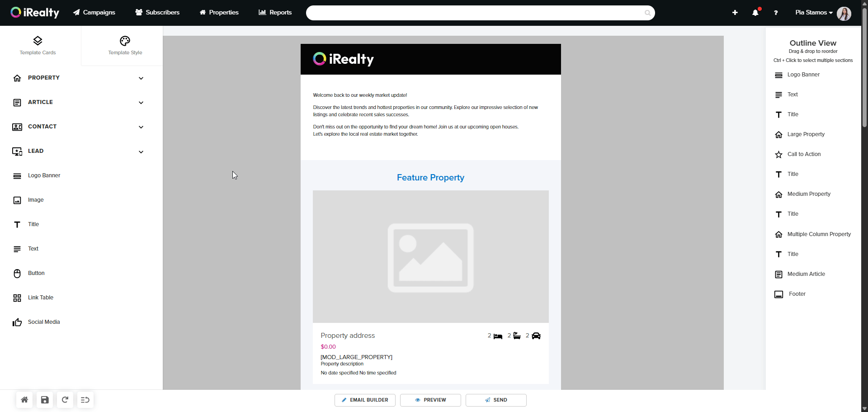Open the notifications bell
The height and width of the screenshot is (412, 868).
point(755,13)
